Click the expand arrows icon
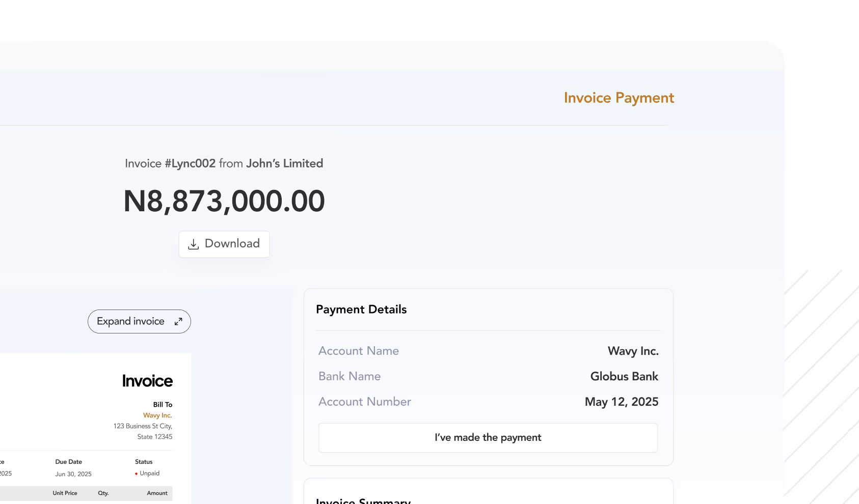The image size is (859, 504). [178, 322]
